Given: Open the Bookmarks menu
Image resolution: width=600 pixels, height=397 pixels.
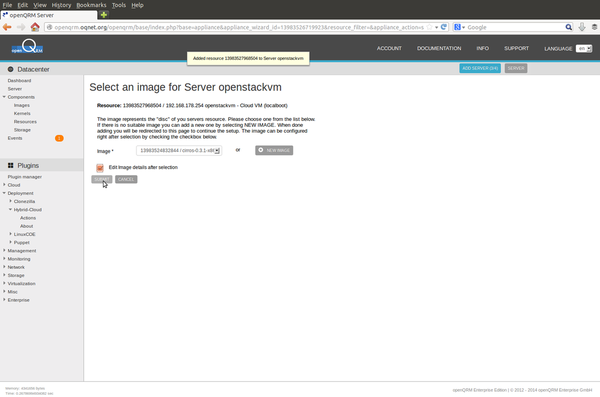Looking at the screenshot, I should coord(91,5).
